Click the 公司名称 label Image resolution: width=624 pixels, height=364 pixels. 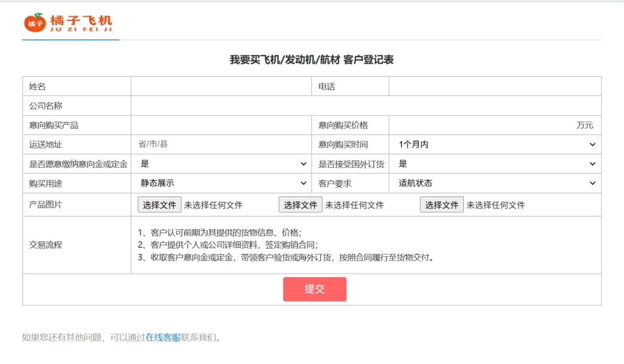point(46,106)
